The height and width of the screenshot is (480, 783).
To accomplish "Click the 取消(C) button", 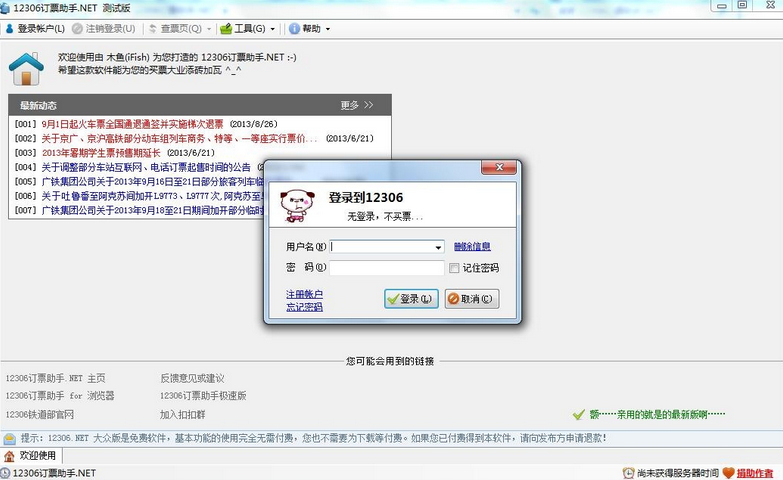I will [x=472, y=299].
